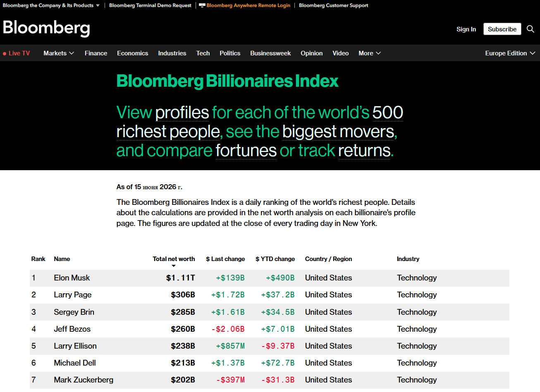Click the Subscribe button
540x392 pixels.
click(x=502, y=29)
